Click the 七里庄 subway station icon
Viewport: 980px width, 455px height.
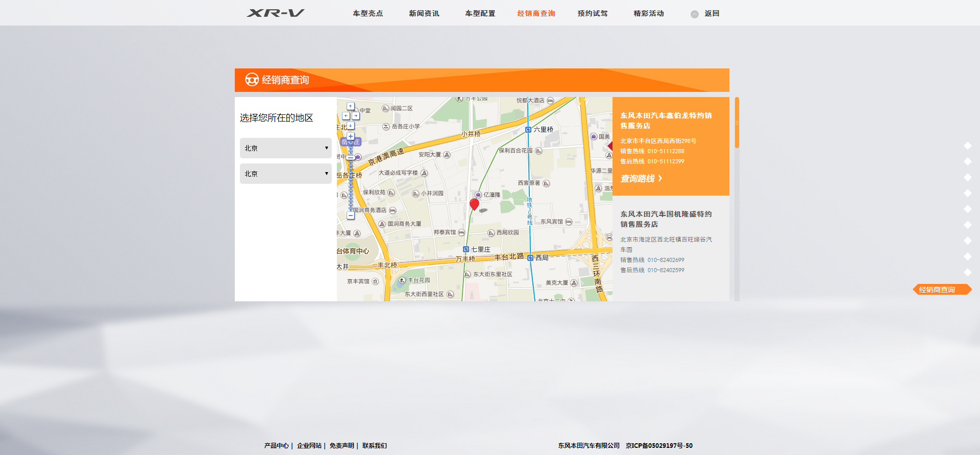click(466, 249)
